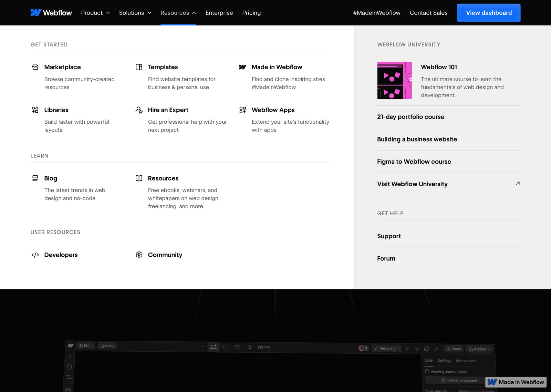The image size is (551, 392).
Task: Open the Libraries link
Action: (56, 110)
